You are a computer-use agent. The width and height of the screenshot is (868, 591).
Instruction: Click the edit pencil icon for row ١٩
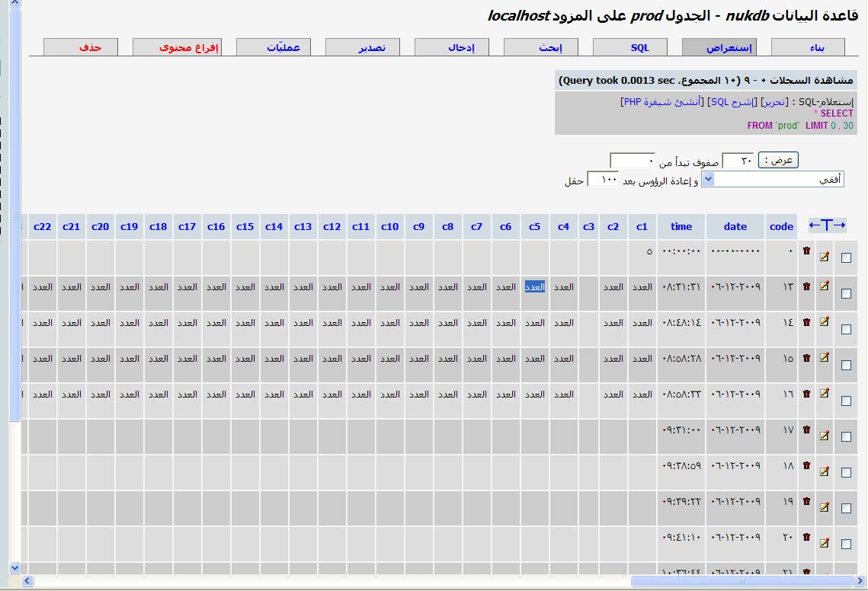(825, 507)
